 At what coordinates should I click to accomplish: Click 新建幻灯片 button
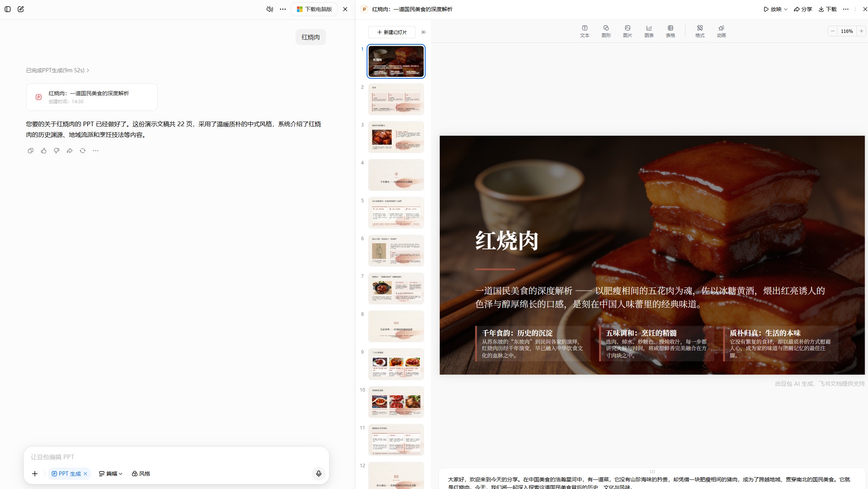(392, 32)
